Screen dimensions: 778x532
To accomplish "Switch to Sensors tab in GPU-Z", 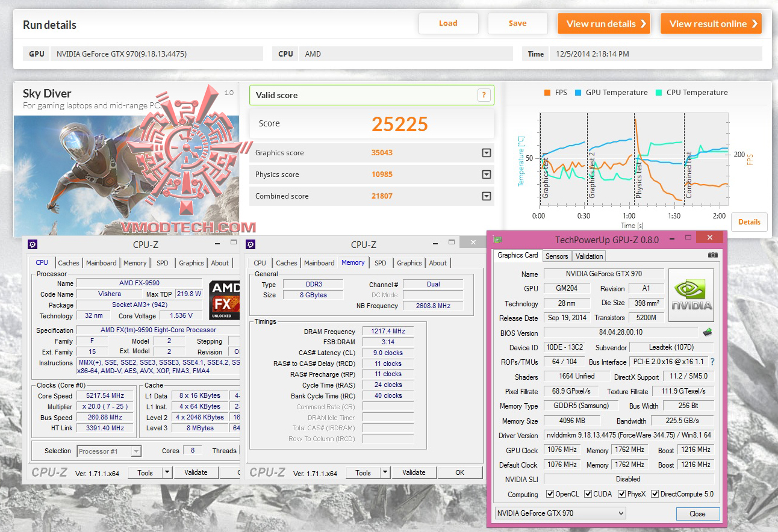I will 556,256.
